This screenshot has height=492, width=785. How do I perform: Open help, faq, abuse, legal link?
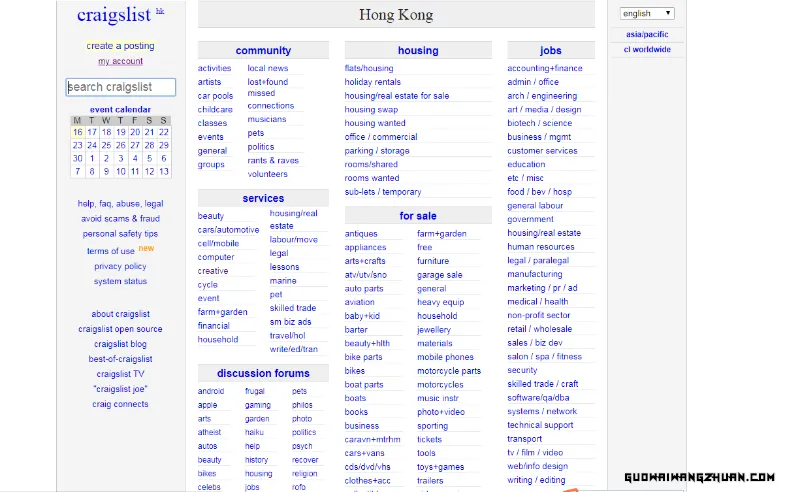point(120,204)
